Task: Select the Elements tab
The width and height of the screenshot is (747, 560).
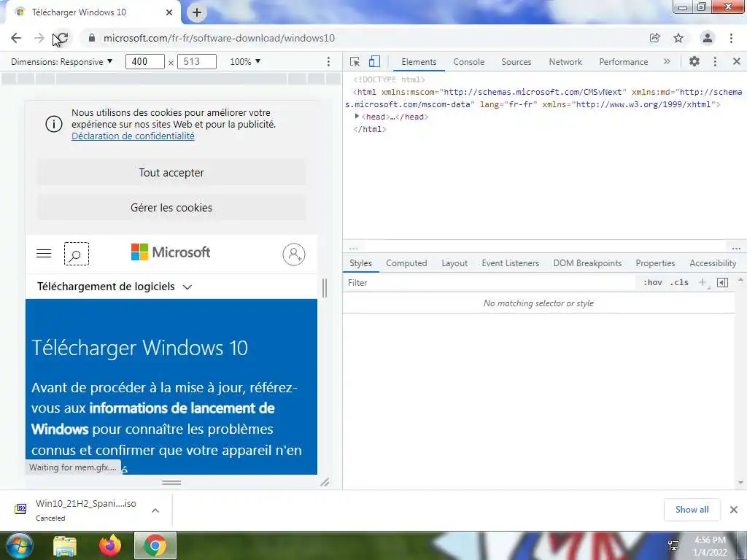Action: point(419,62)
